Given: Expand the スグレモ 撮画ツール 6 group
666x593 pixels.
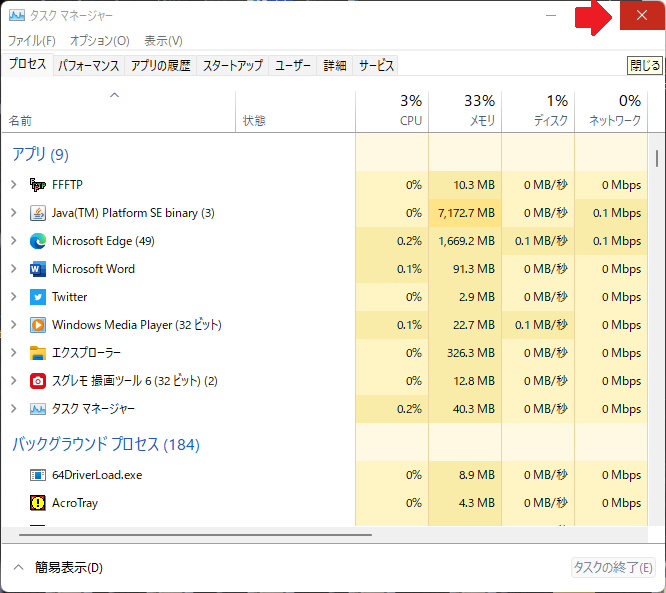Looking at the screenshot, I should point(14,381).
